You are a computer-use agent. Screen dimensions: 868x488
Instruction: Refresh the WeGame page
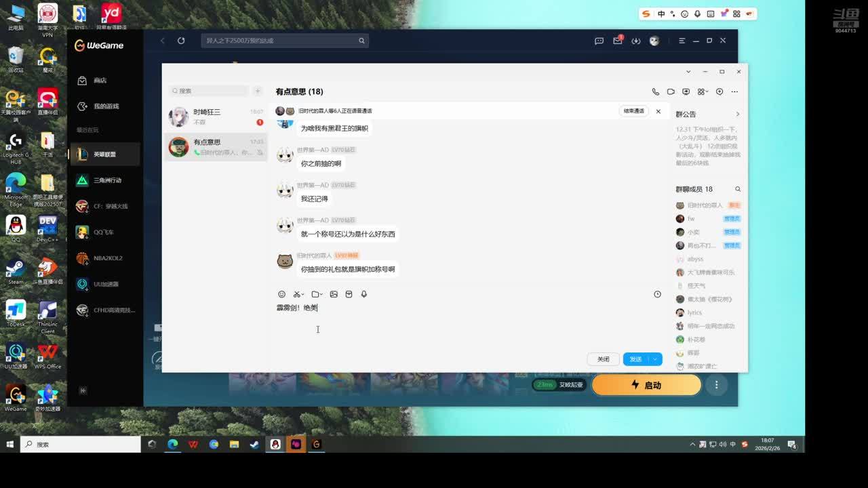[181, 41]
